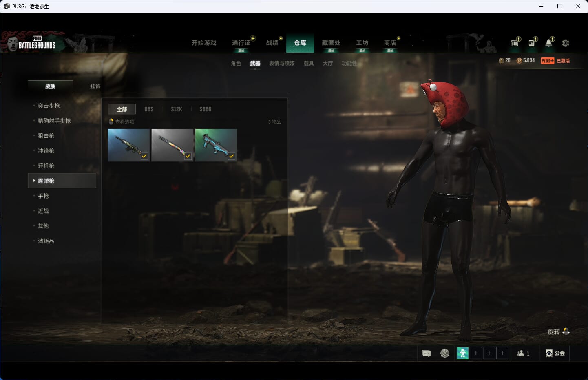Open the 通行证 pass tab
The height and width of the screenshot is (380, 588).
click(241, 43)
